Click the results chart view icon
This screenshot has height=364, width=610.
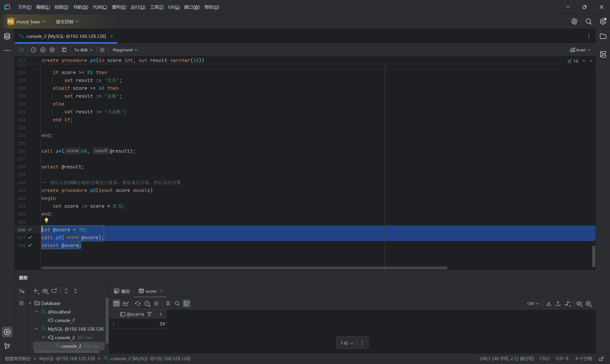pos(126,303)
